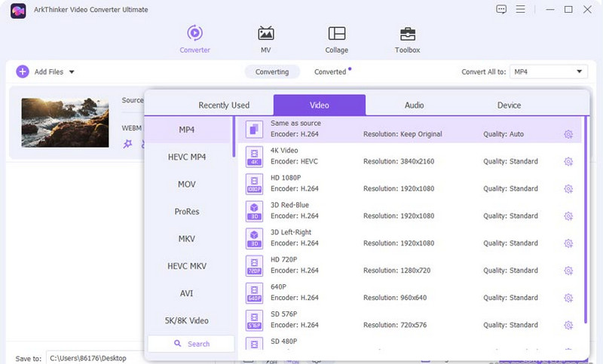This screenshot has width=603, height=364.
Task: Open settings gear for 4K Video preset
Action: click(x=568, y=161)
